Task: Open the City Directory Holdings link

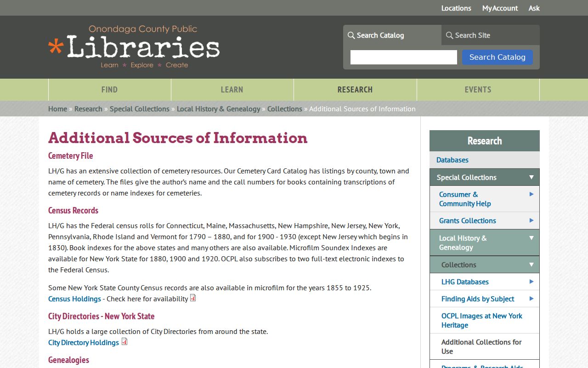Action: (84, 342)
